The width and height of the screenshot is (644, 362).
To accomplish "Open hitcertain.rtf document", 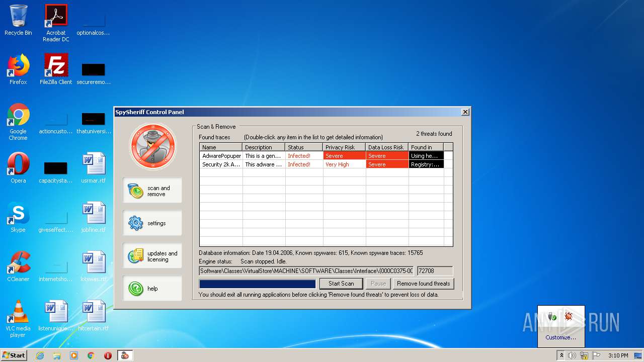I will pos(94,316).
